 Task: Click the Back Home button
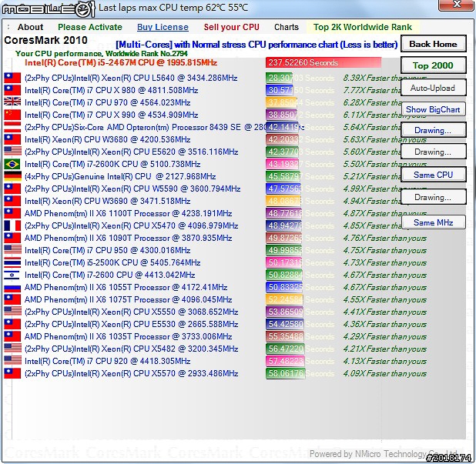click(433, 44)
